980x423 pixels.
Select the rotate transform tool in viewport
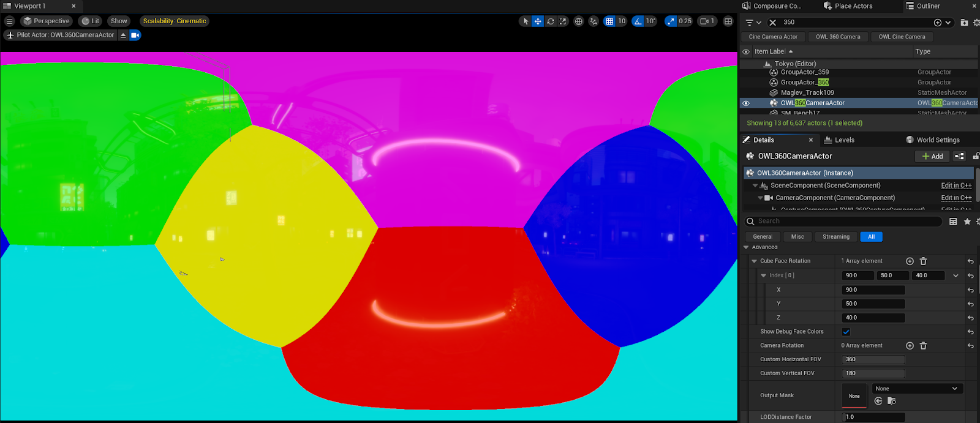coord(551,21)
